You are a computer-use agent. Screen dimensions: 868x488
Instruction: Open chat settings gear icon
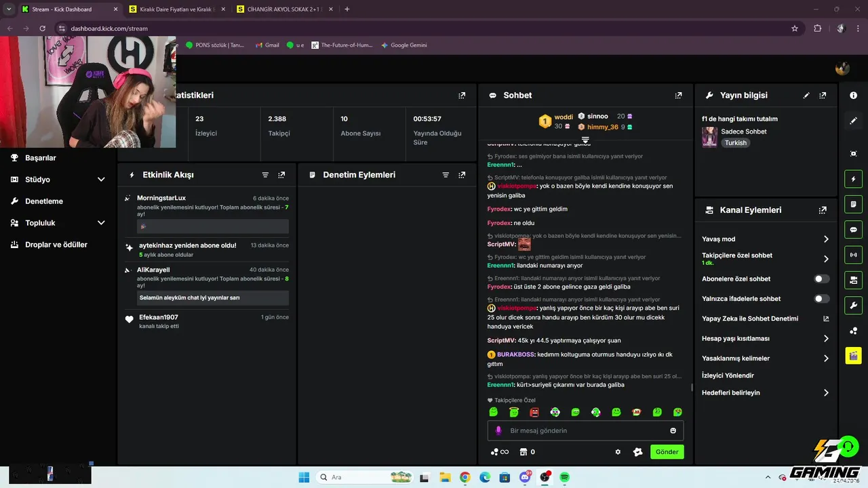[x=618, y=452]
